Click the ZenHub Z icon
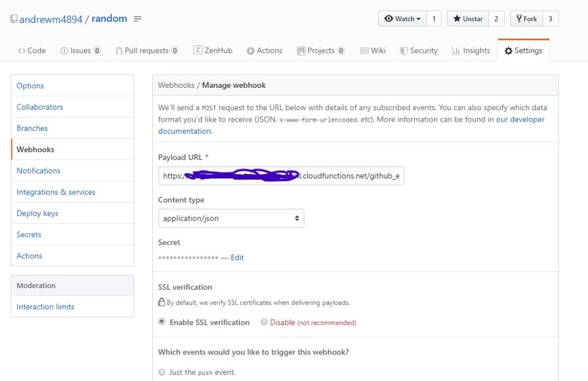Screen dimensions: 588x381 coord(198,50)
